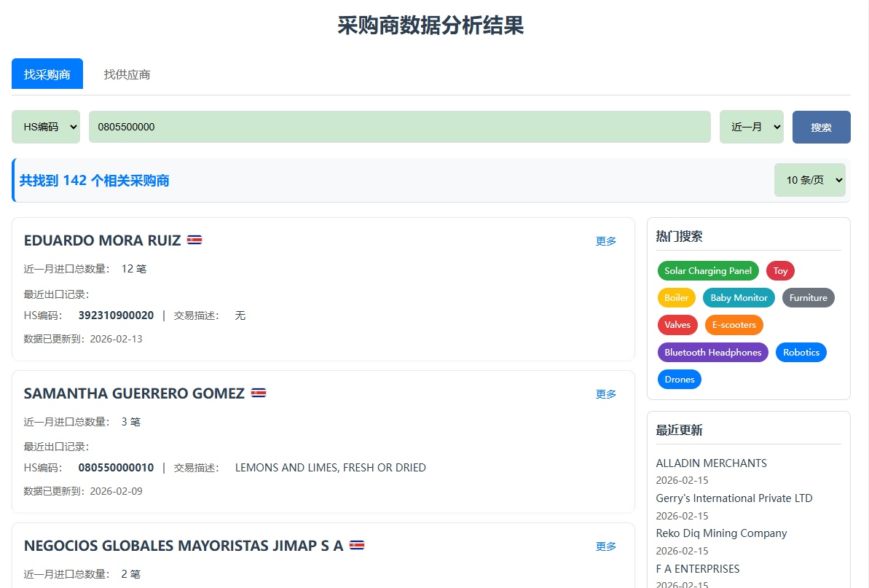The width and height of the screenshot is (869, 588).
Task: Click the Bluetooth Headphones tag
Action: (712, 352)
